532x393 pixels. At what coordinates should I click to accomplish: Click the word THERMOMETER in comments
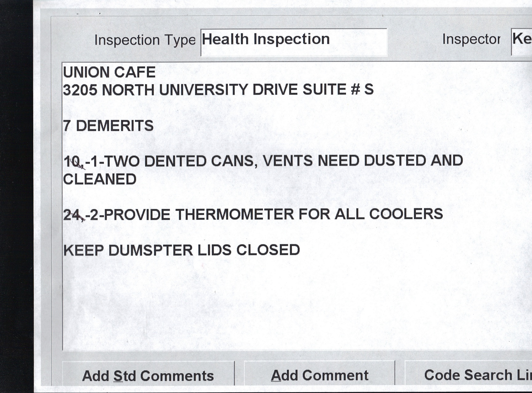[235, 214]
